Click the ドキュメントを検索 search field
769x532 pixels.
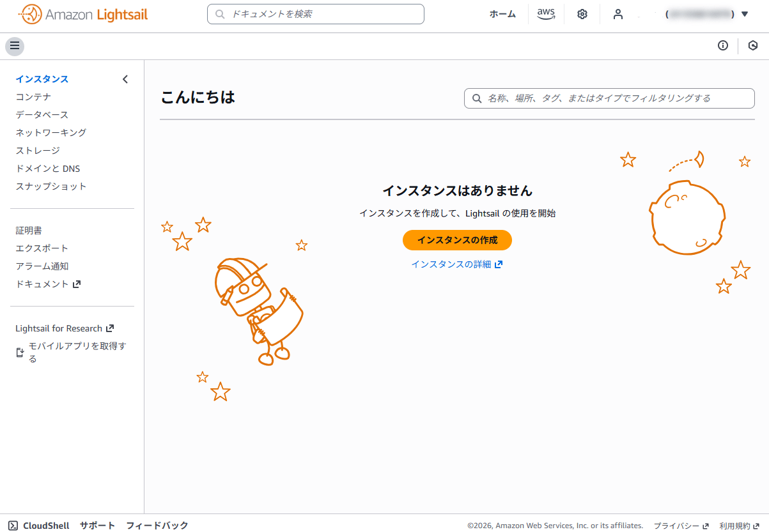point(316,14)
